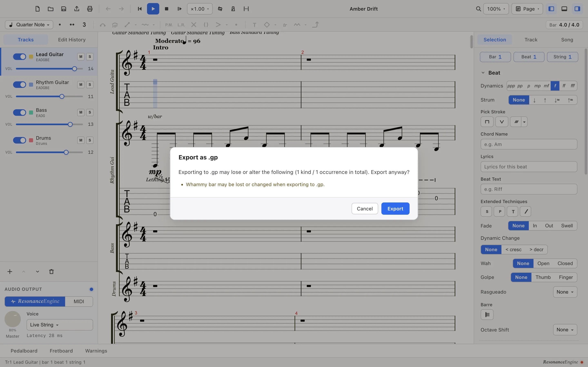Mute the Bass track

[81, 112]
